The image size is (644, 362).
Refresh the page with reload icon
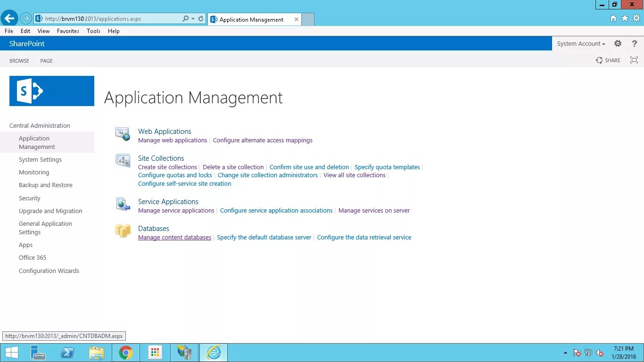(201, 18)
